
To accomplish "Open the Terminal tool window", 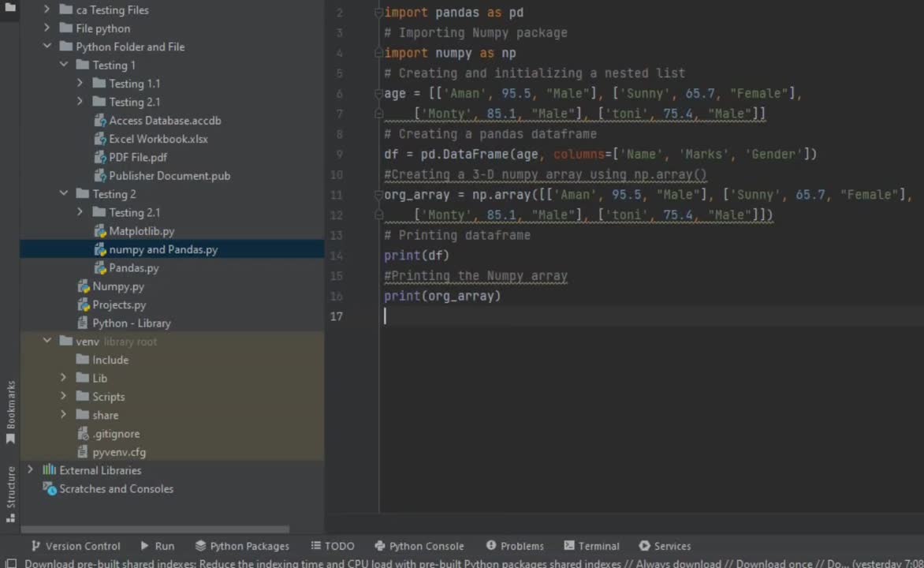I will tap(591, 546).
